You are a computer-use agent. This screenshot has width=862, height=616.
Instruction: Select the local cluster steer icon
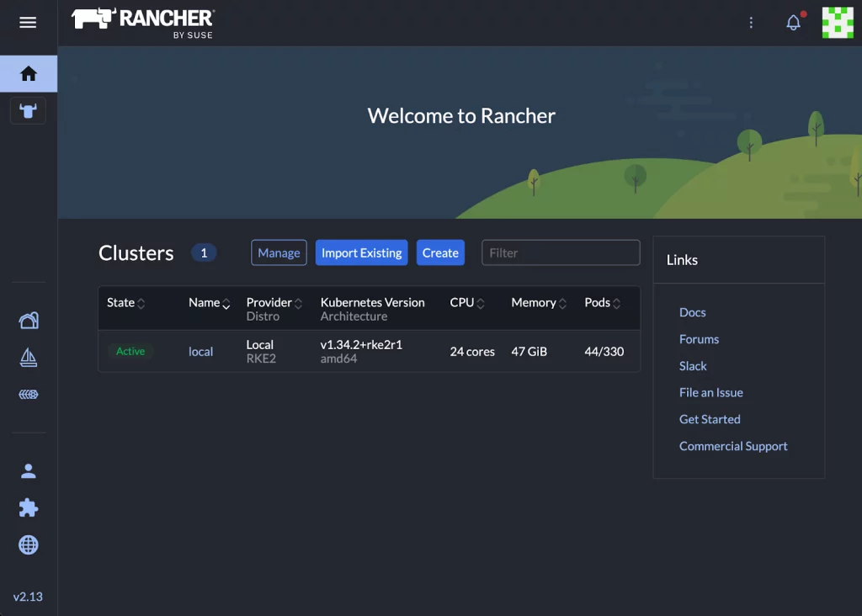click(28, 110)
